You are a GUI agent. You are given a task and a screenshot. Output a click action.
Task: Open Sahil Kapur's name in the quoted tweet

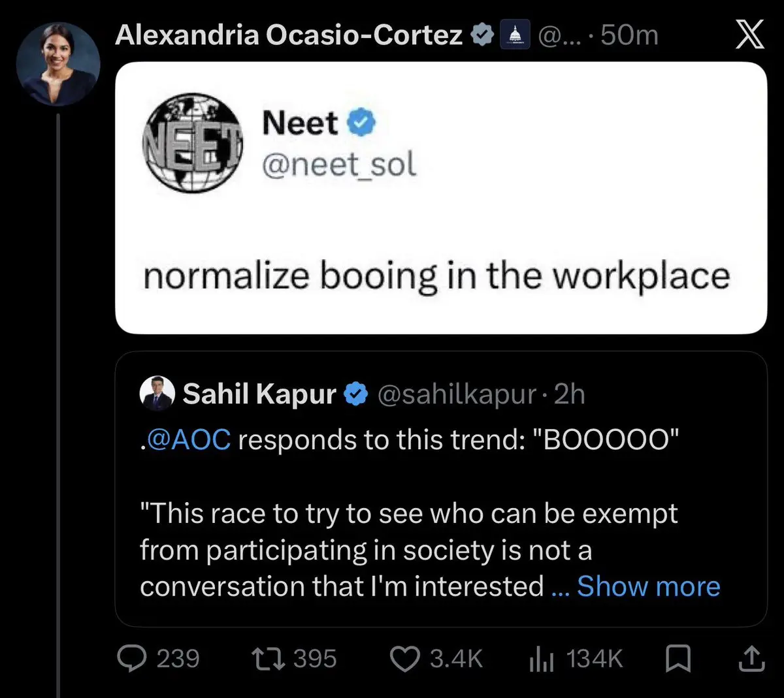259,394
